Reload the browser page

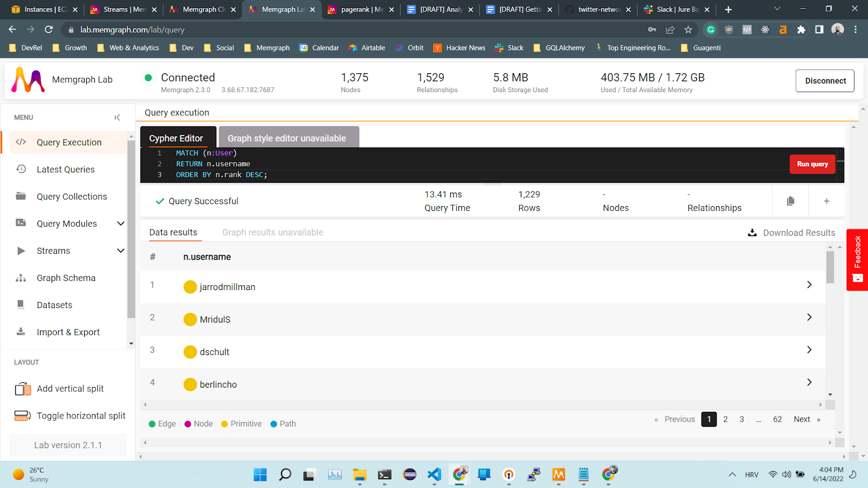[x=49, y=29]
